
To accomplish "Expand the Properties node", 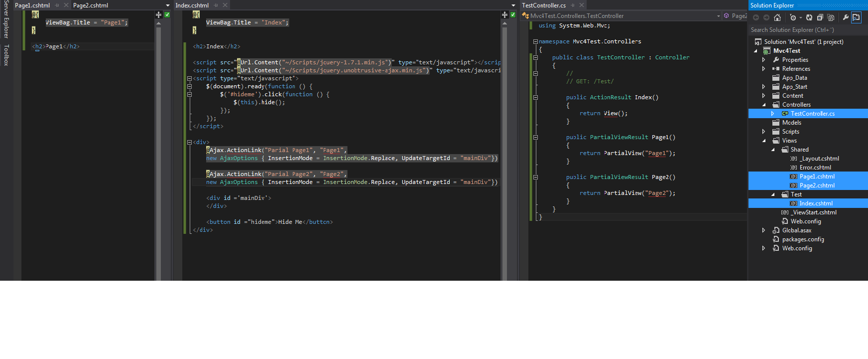I will (x=764, y=60).
